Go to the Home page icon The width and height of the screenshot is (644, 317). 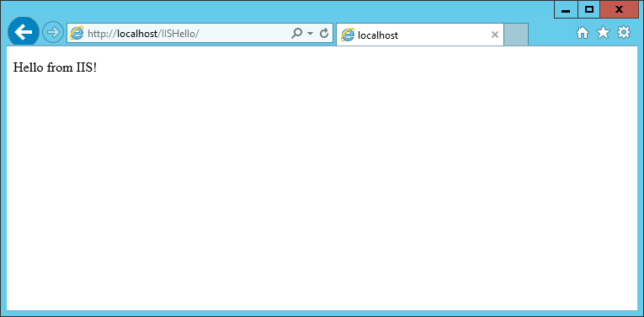(x=583, y=33)
